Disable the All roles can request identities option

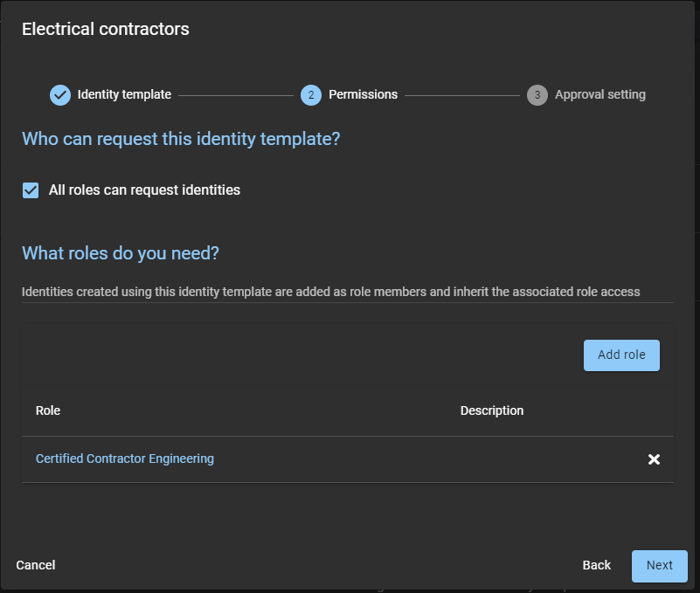(x=31, y=190)
